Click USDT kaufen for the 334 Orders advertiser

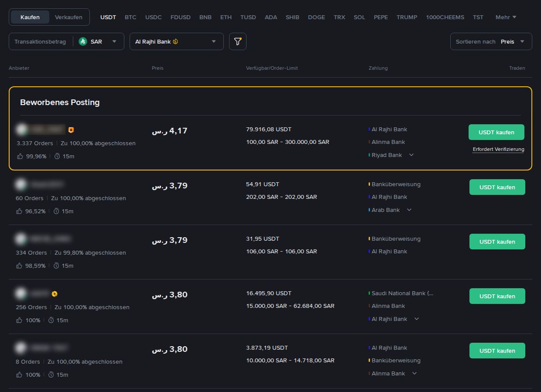click(x=497, y=242)
